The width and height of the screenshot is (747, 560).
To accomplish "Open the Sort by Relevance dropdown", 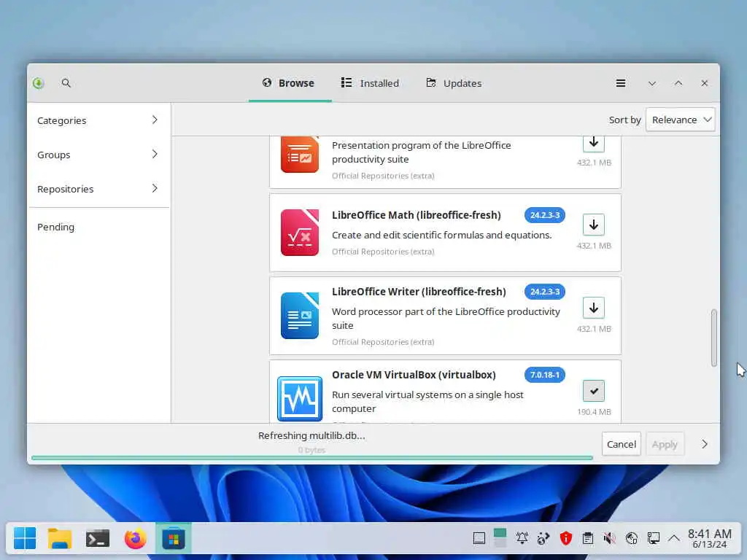I will (x=681, y=120).
